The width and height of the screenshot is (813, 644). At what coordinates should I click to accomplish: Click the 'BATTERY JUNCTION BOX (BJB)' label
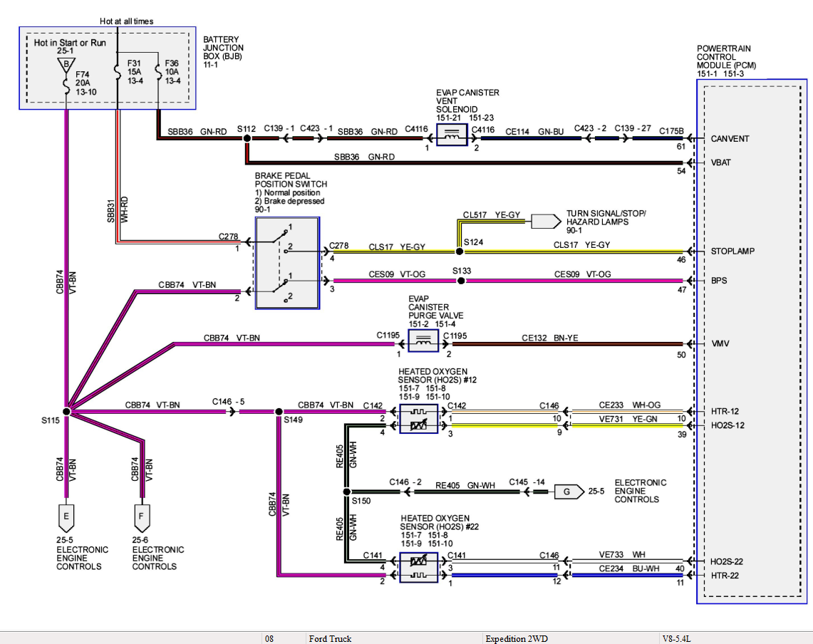tap(223, 48)
